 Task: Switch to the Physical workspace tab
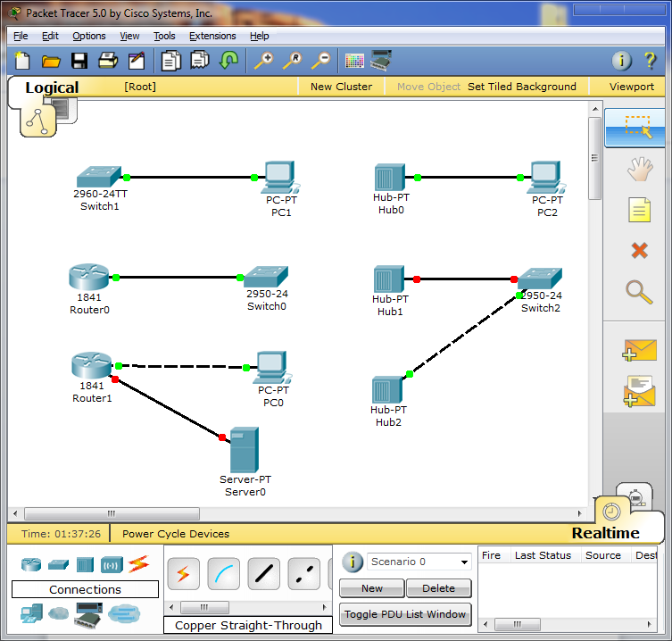[x=65, y=110]
